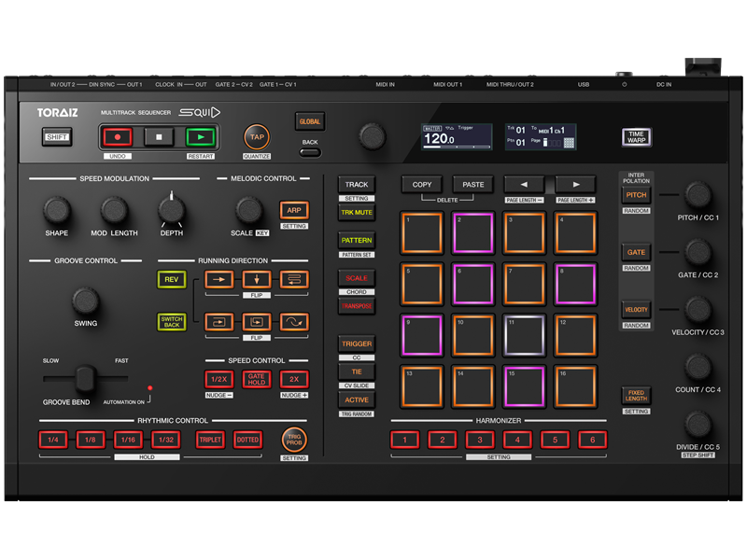747x560 pixels.
Task: Click Harmonizer button 6
Action: 592,440
